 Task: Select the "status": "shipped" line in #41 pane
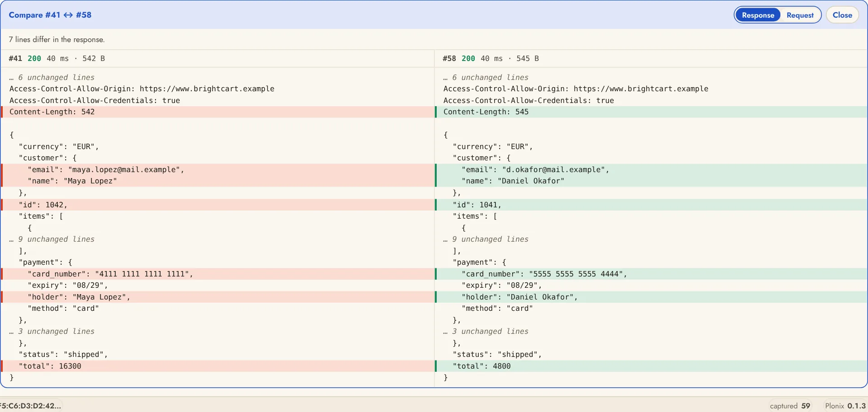pyautogui.click(x=217, y=355)
